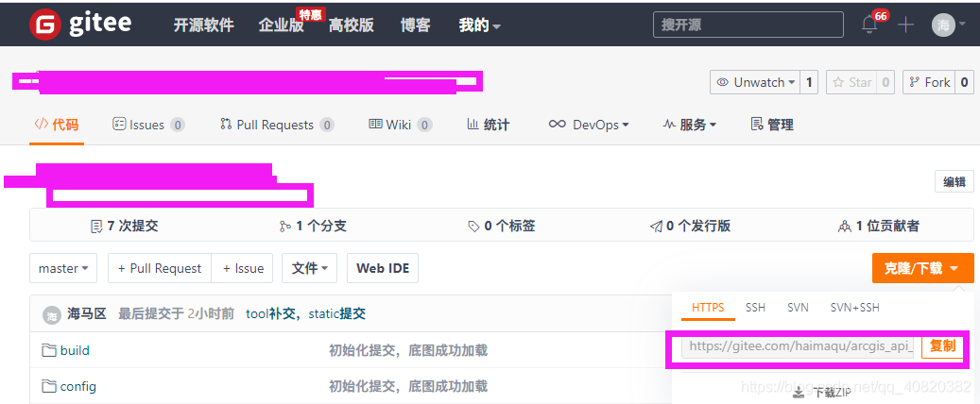The width and height of the screenshot is (980, 404).
Task: Open the 统计 tab
Action: pyautogui.click(x=489, y=125)
